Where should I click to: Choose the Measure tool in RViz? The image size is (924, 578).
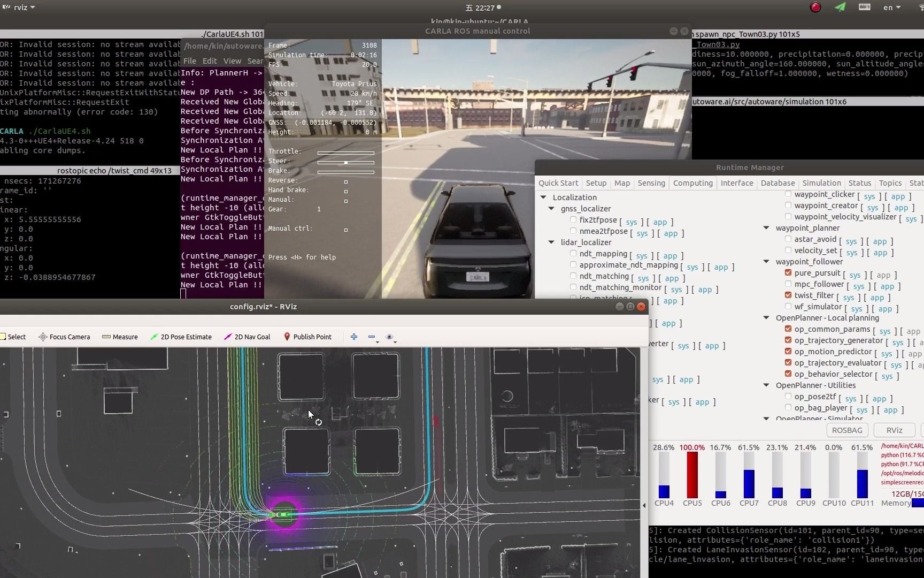point(120,337)
